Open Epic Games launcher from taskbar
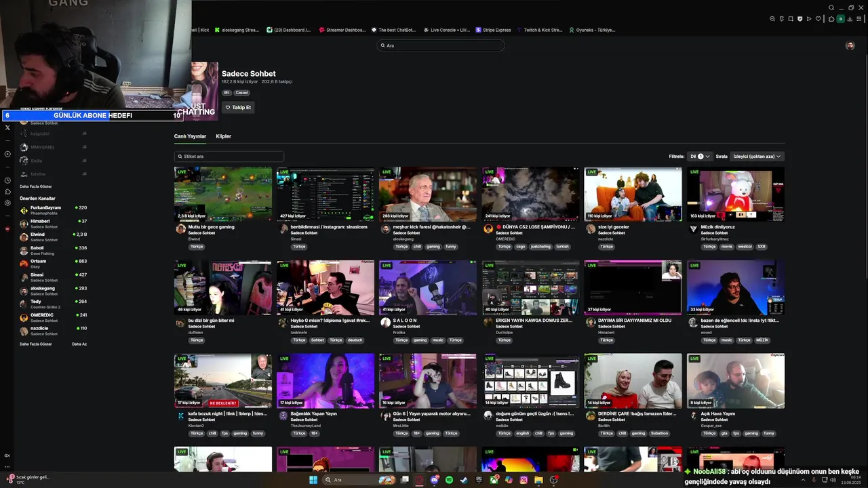Viewport: 868px width, 488px height. [479, 480]
